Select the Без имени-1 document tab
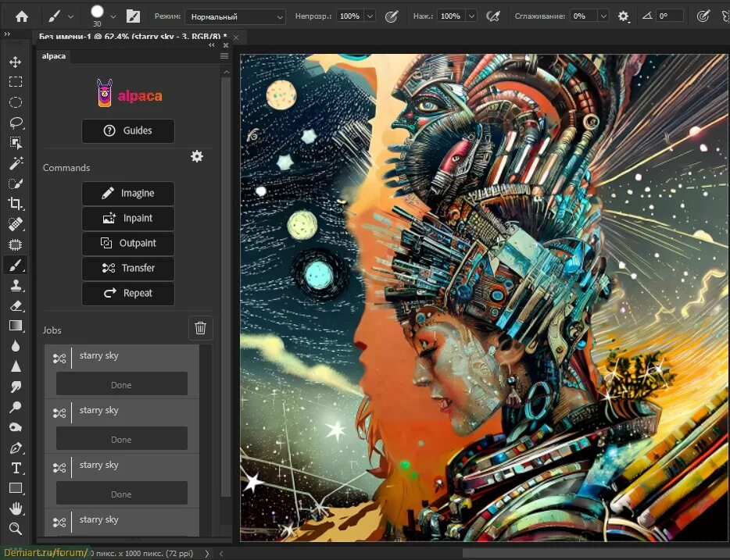Image resolution: width=730 pixels, height=560 pixels. tap(133, 36)
